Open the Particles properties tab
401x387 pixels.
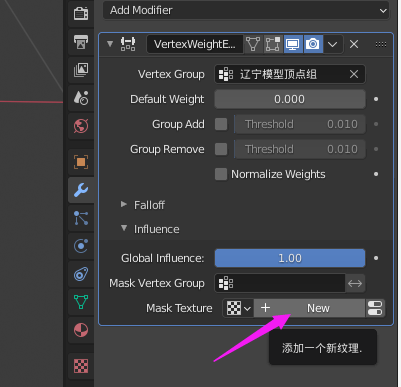point(81,218)
